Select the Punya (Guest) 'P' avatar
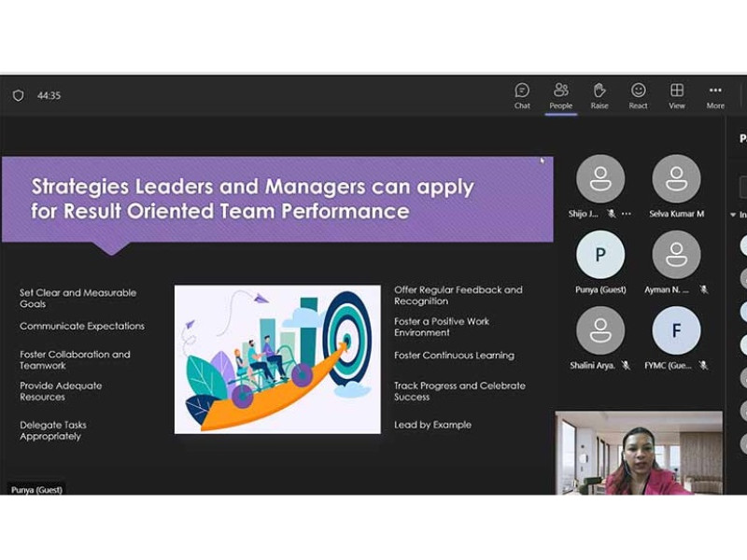747x560 pixels. point(600,254)
